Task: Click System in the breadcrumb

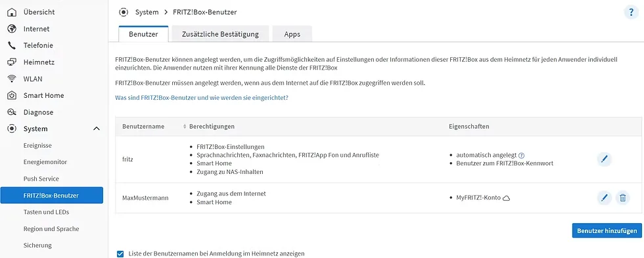Action: (147, 12)
